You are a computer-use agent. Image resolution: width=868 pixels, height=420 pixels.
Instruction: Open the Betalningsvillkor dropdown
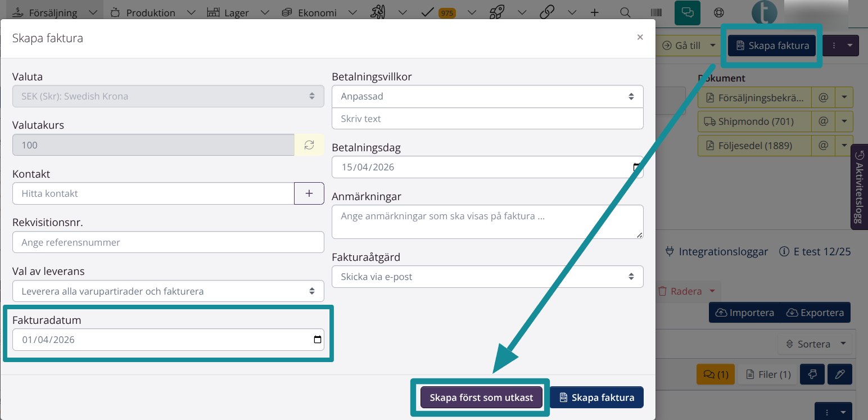(x=487, y=96)
